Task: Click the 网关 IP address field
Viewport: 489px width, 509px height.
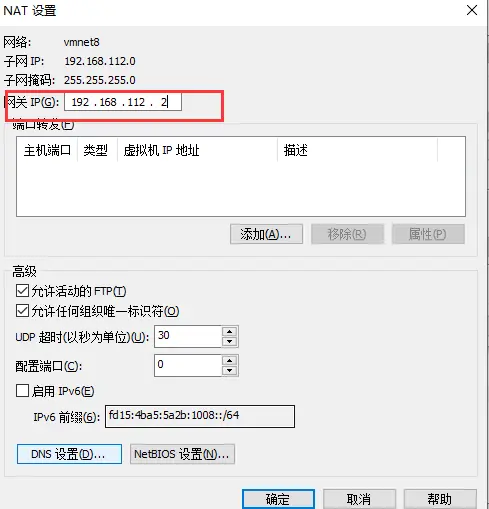Action: click(123, 102)
